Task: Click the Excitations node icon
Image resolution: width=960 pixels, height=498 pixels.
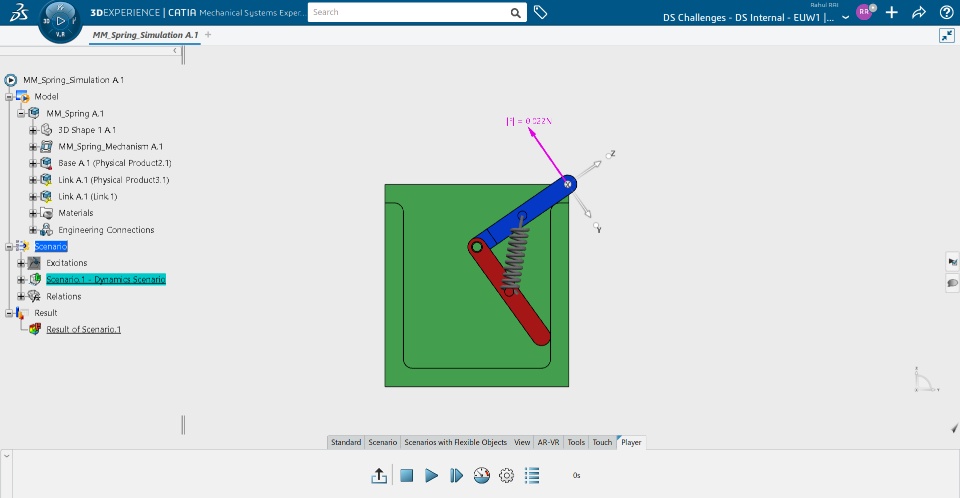Action: [x=35, y=263]
